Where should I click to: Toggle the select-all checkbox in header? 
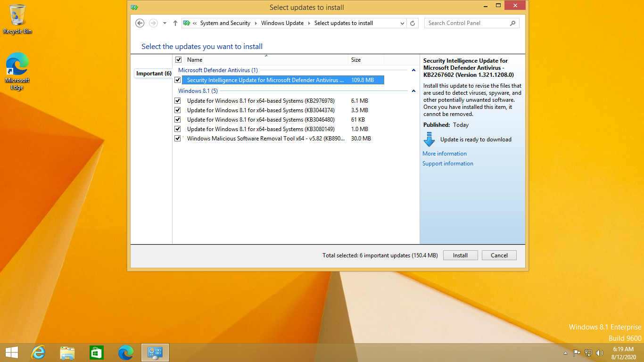coord(178,60)
